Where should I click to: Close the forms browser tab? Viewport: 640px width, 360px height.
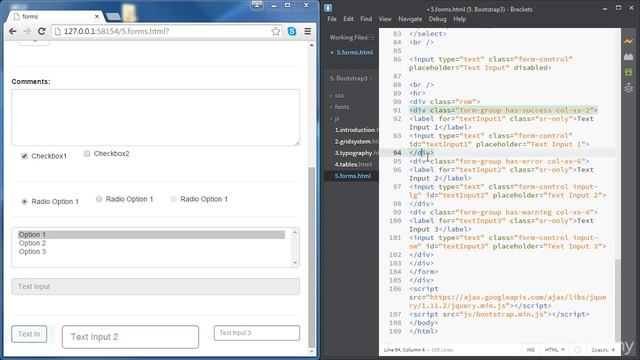coord(97,17)
